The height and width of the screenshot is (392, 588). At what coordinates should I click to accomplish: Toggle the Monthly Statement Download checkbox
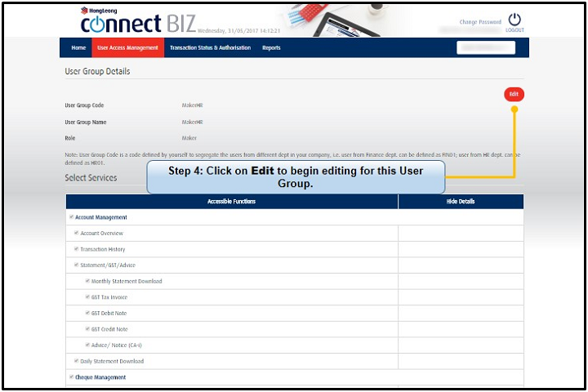(88, 281)
